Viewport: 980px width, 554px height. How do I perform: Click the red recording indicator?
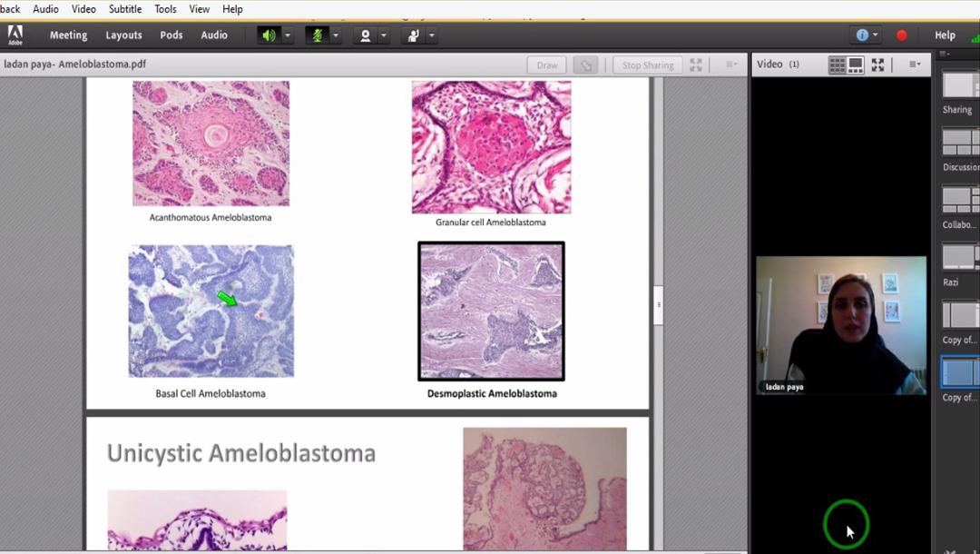901,35
